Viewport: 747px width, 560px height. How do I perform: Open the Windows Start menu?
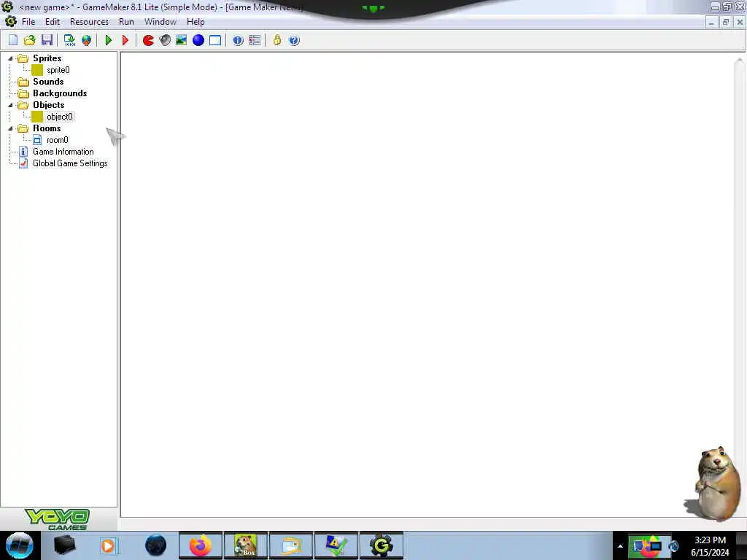pyautogui.click(x=19, y=545)
